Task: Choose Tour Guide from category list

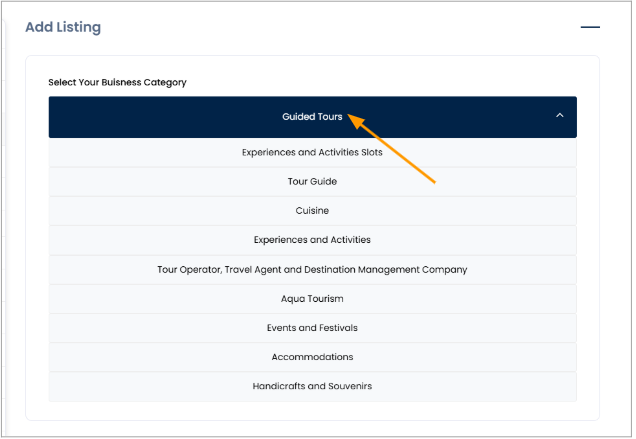Action: pyautogui.click(x=312, y=182)
